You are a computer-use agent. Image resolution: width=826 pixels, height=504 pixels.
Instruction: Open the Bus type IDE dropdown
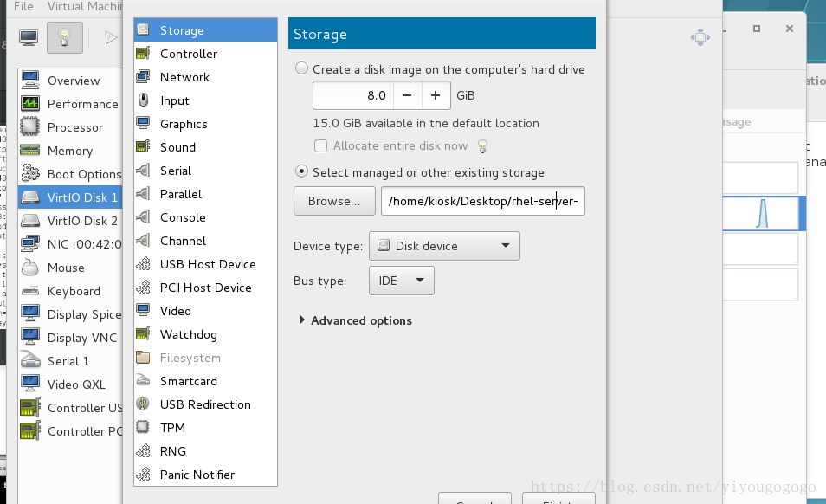click(402, 281)
